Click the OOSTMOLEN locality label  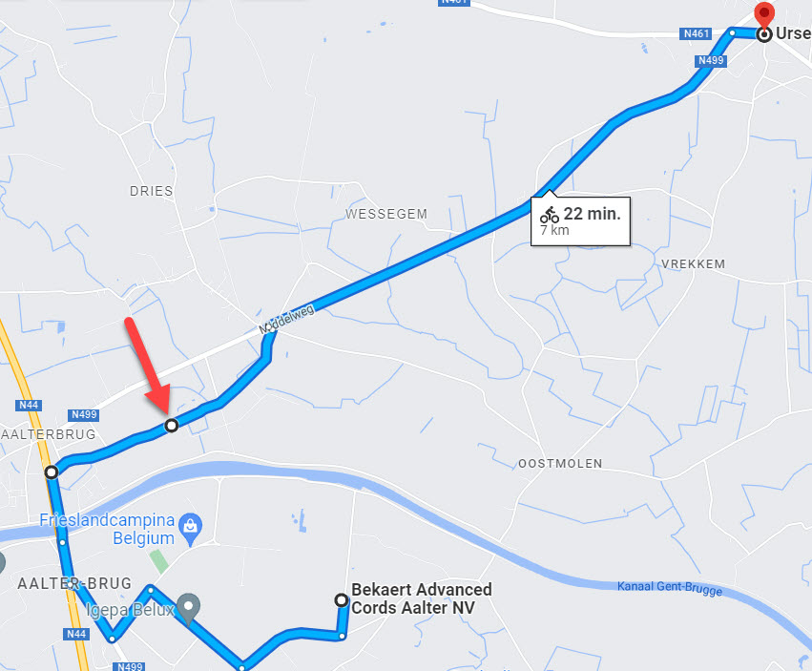click(560, 463)
